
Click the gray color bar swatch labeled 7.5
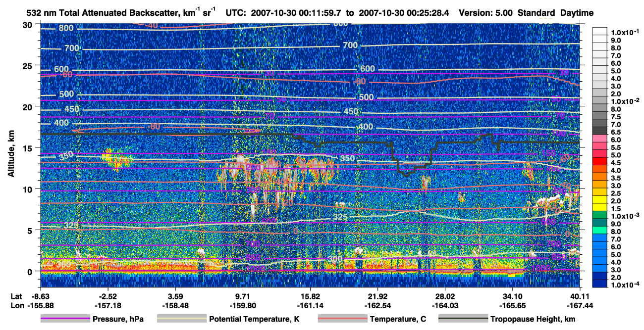point(599,115)
